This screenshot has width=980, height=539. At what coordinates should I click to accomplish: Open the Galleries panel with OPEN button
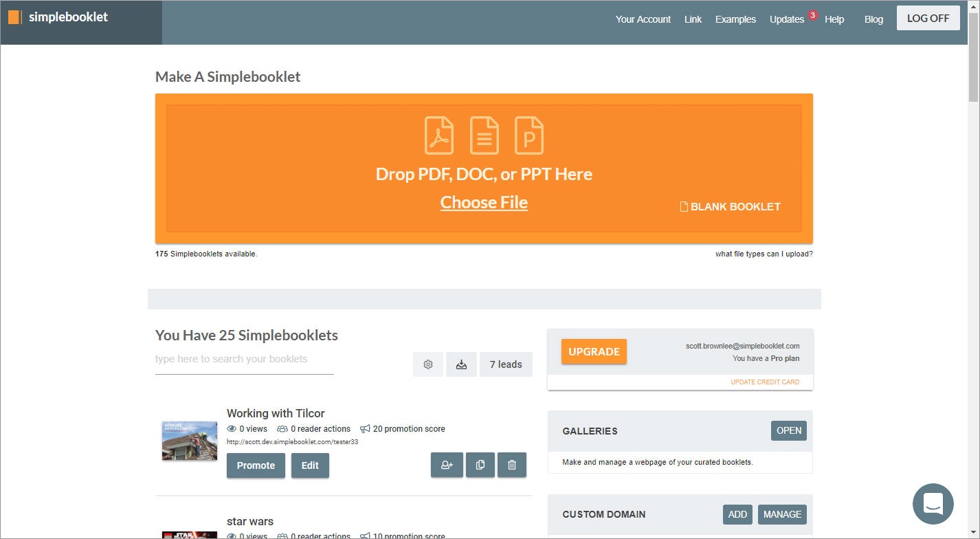(x=789, y=430)
